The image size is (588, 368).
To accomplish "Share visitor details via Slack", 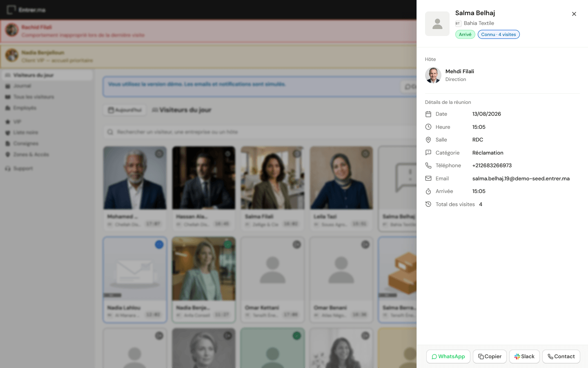I will coord(524,357).
